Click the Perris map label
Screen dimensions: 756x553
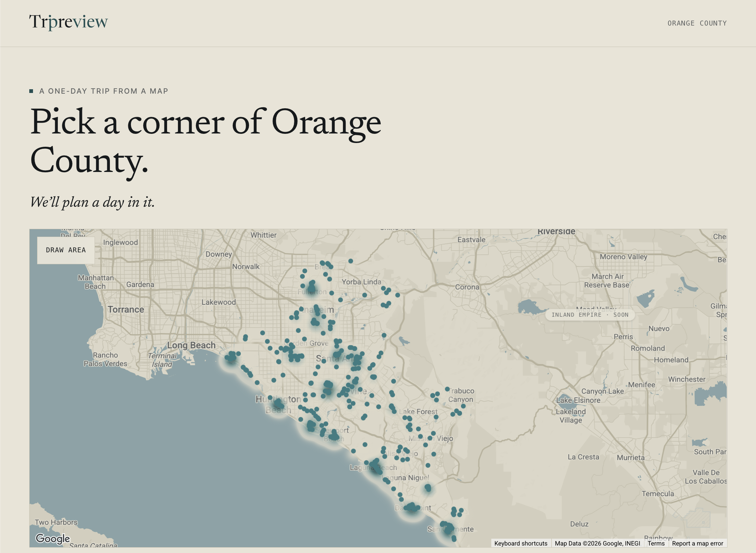(x=623, y=337)
